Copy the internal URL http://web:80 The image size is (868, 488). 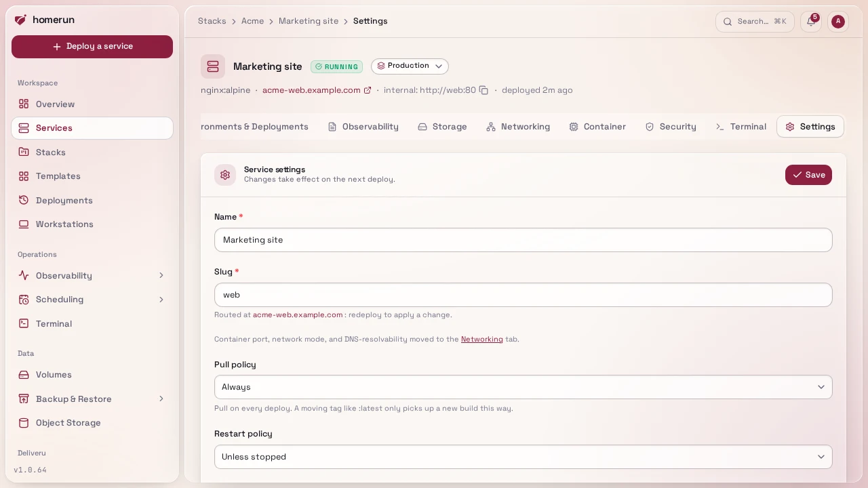click(484, 90)
